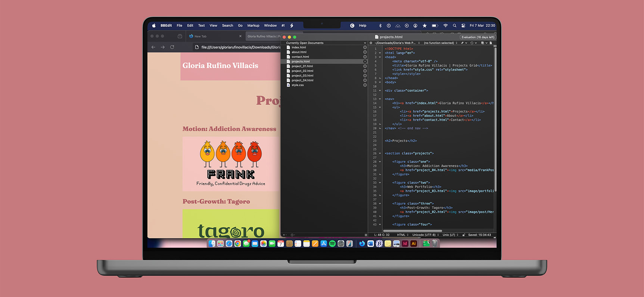Collapse the nav fold on line 13
This screenshot has width=644, height=297.
click(x=380, y=99)
